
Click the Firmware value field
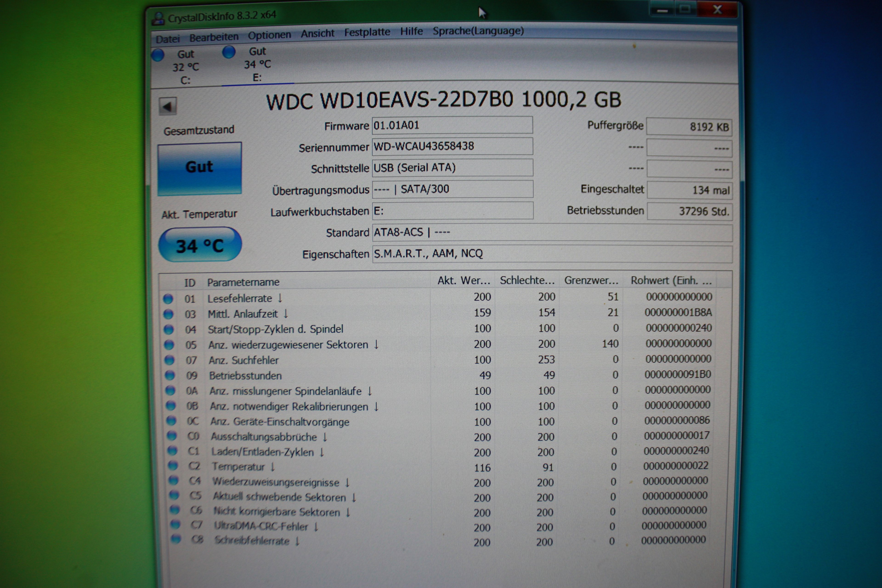click(x=452, y=125)
